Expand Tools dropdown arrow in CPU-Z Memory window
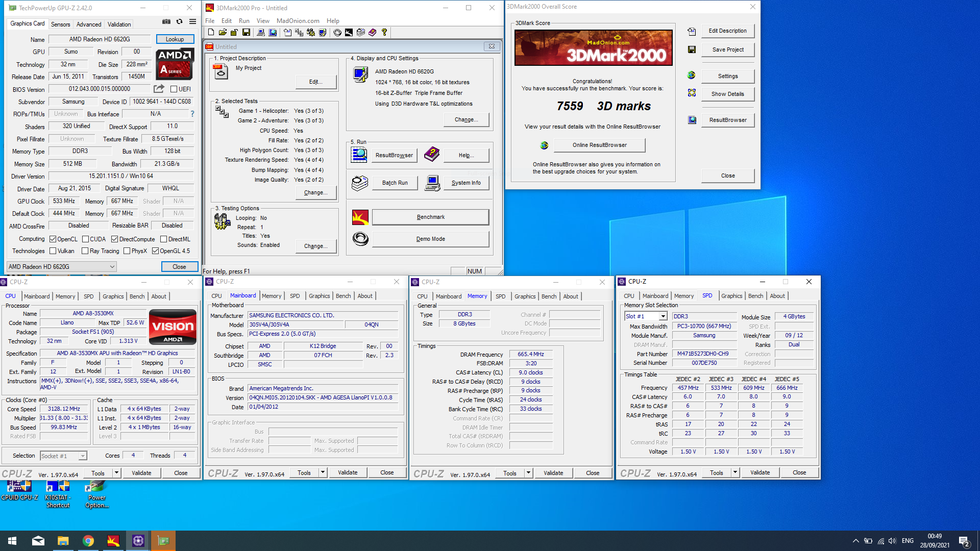 coord(528,473)
